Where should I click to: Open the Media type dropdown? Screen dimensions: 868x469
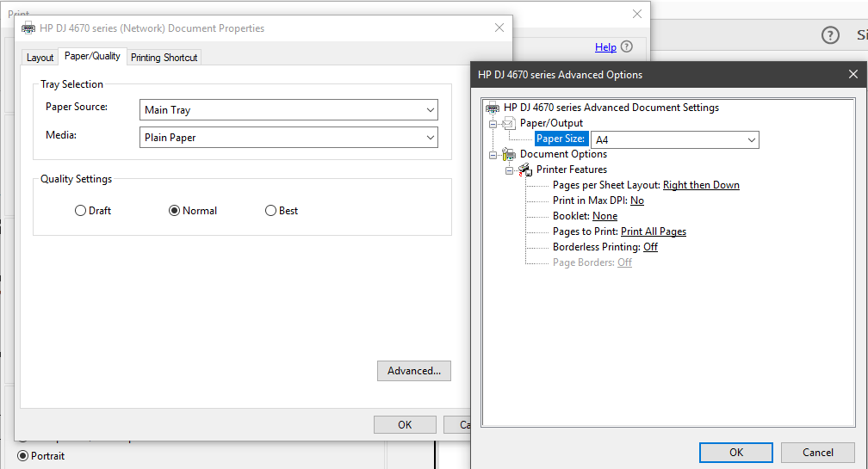pyautogui.click(x=288, y=137)
